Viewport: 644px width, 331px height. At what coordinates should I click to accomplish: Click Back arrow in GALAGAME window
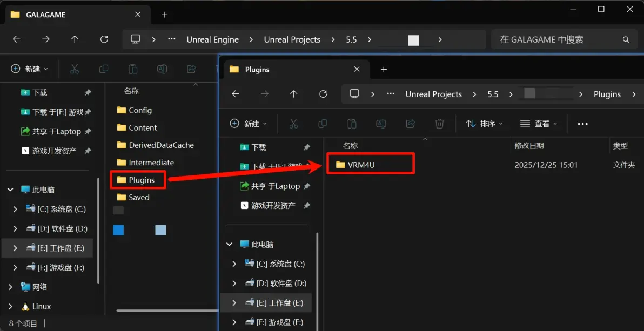tap(16, 39)
